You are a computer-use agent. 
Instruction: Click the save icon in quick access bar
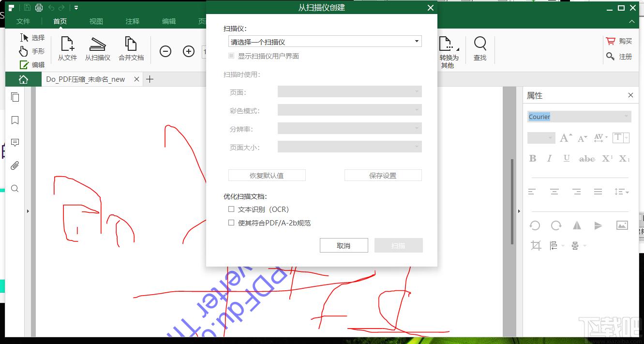point(28,8)
